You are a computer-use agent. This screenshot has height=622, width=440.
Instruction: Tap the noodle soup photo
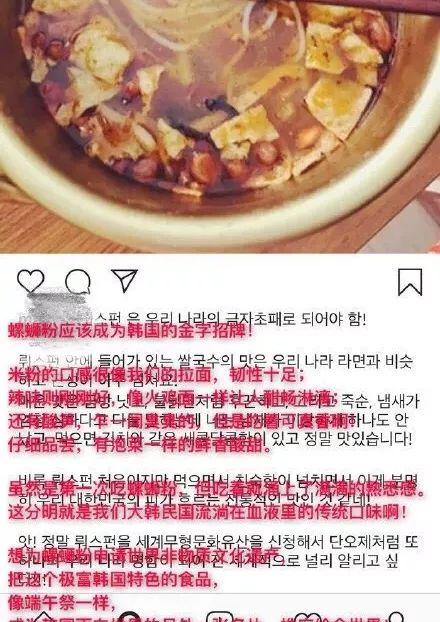(x=220, y=125)
